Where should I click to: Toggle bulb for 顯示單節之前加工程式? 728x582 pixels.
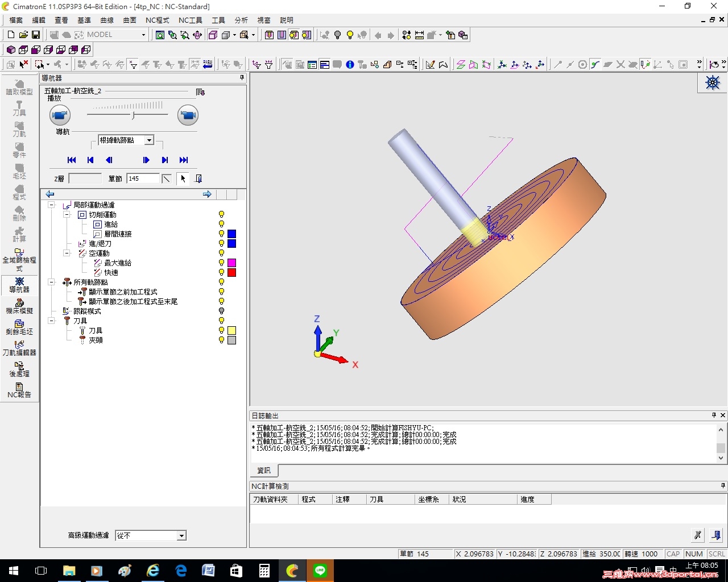[221, 292]
